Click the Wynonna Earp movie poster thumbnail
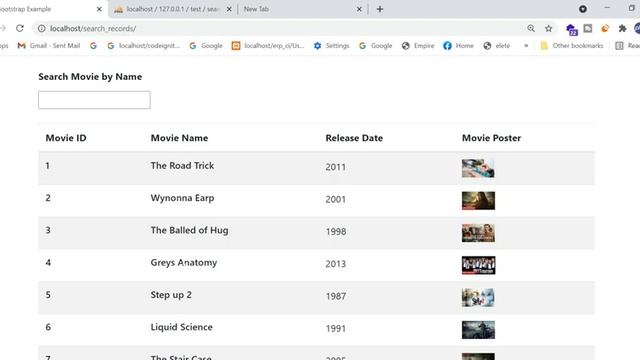 pyautogui.click(x=478, y=200)
